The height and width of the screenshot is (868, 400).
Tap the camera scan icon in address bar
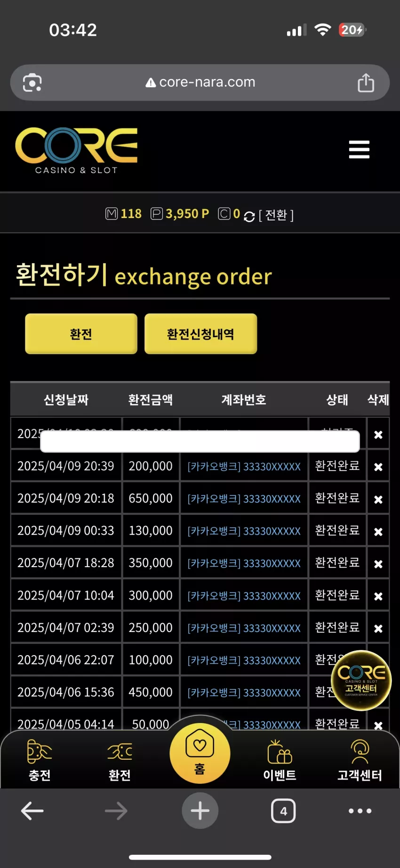32,82
